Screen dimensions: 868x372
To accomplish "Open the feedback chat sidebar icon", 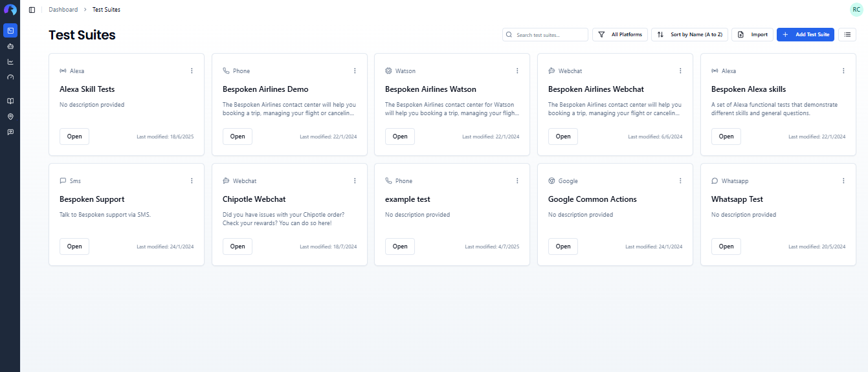I will pyautogui.click(x=10, y=132).
